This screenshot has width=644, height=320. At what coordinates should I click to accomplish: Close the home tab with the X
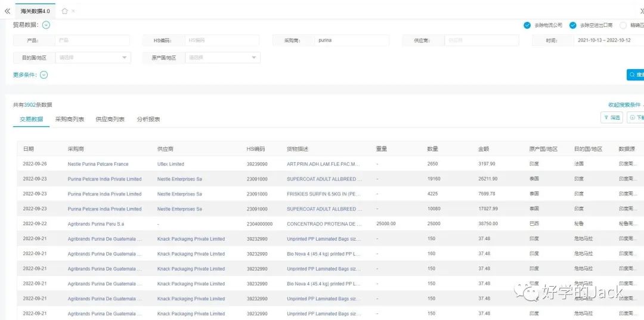click(x=73, y=11)
